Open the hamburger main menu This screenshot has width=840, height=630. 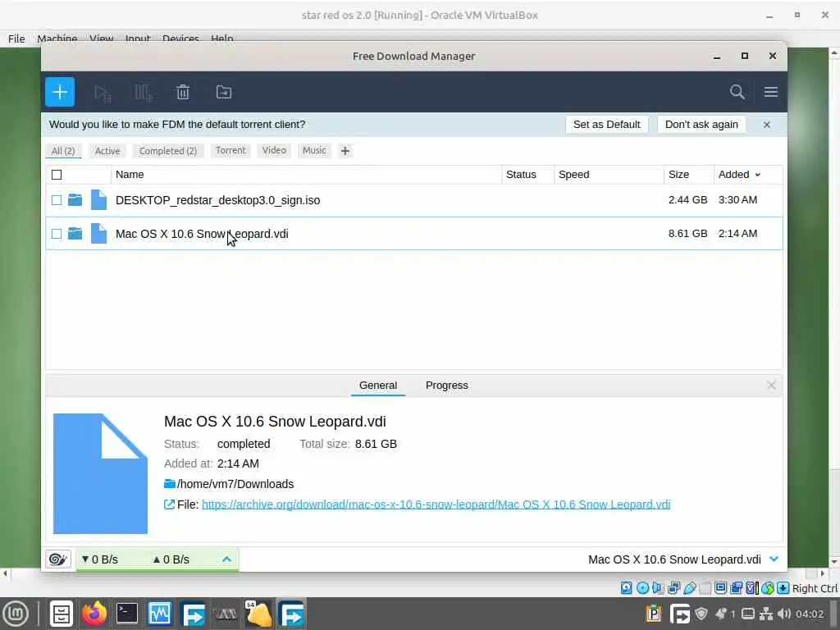click(x=770, y=92)
